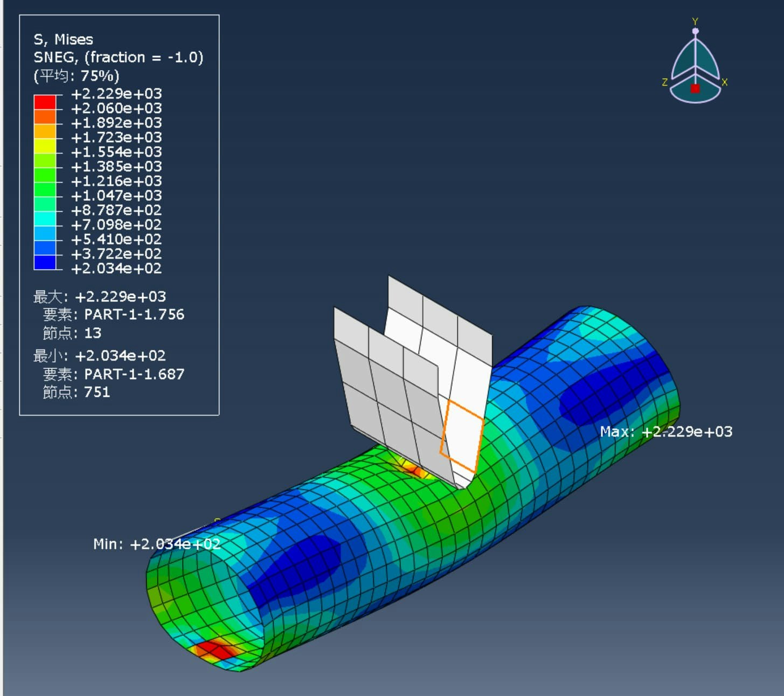The height and width of the screenshot is (696, 784).
Task: Click the 'SNEG, (fraction = -1.0)' text
Action: tap(119, 57)
